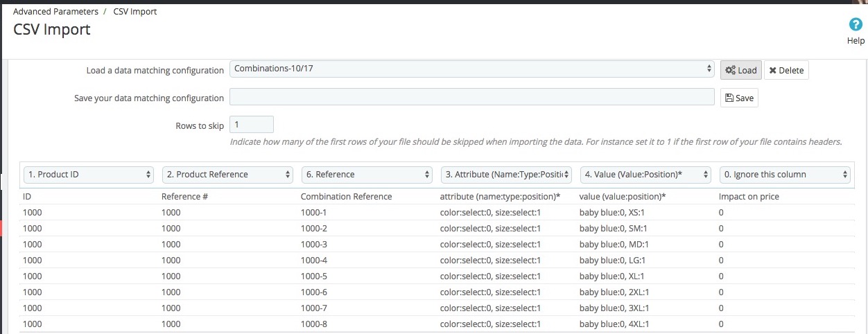Open the '1. Product ID' column dropdown
The image size is (868, 334).
tap(88, 175)
